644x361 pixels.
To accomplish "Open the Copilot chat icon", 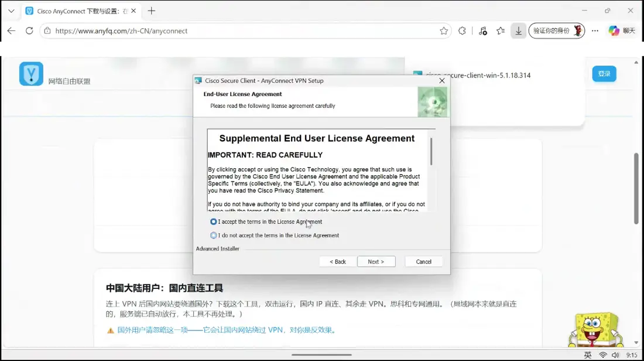I will click(x=614, y=31).
